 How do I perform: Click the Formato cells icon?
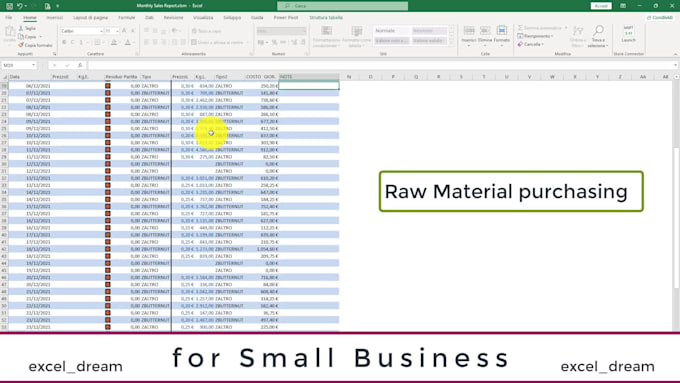tap(502, 30)
